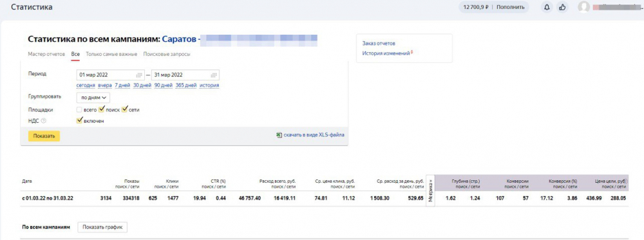
Task: Click the network impressions value 334318
Action: (131, 198)
